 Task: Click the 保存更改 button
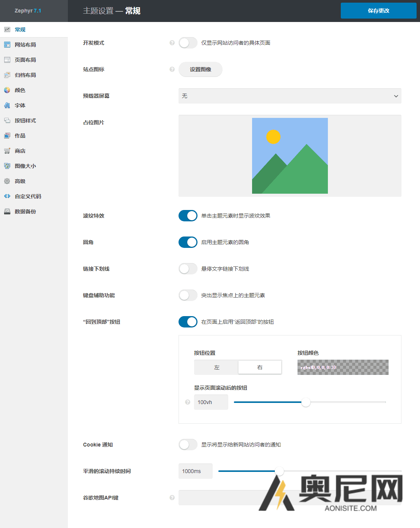pyautogui.click(x=378, y=11)
